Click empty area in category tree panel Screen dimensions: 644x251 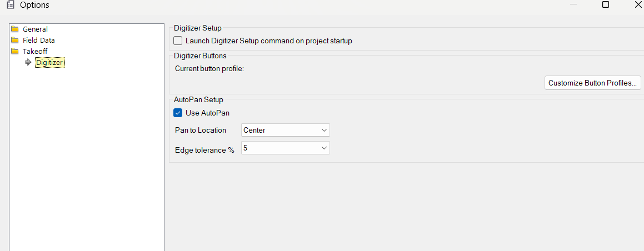point(86,167)
